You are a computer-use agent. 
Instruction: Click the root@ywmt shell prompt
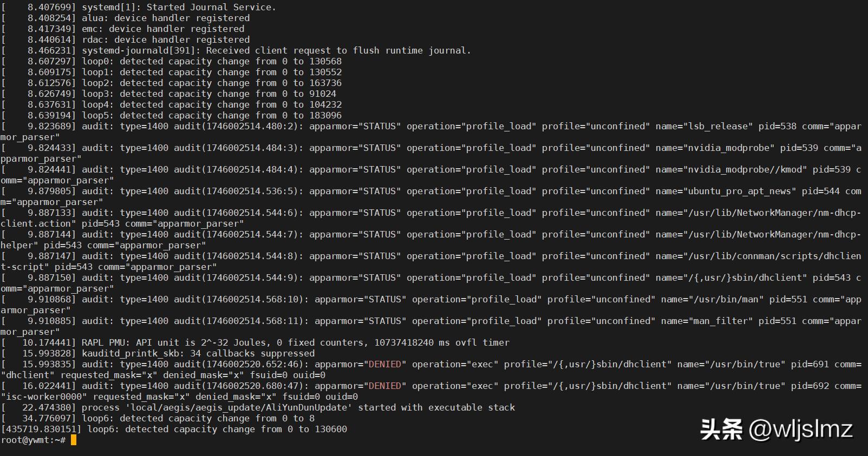point(33,440)
